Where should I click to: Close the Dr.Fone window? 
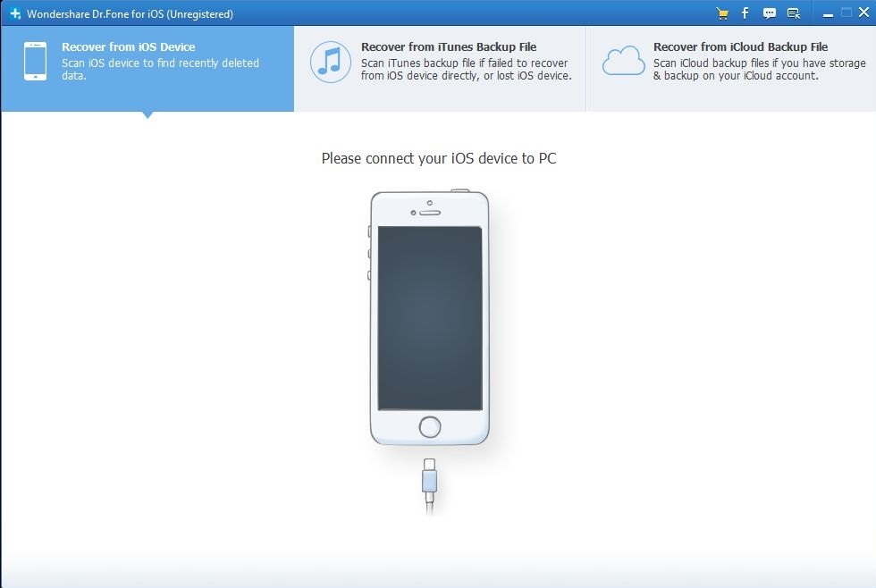[863, 13]
